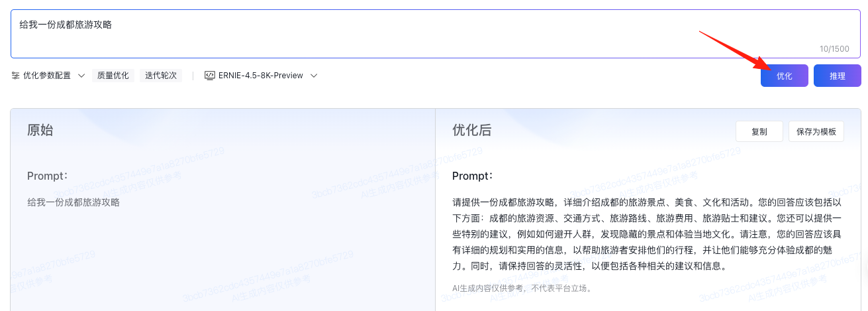
Task: Click the 优化 button
Action: click(785, 76)
